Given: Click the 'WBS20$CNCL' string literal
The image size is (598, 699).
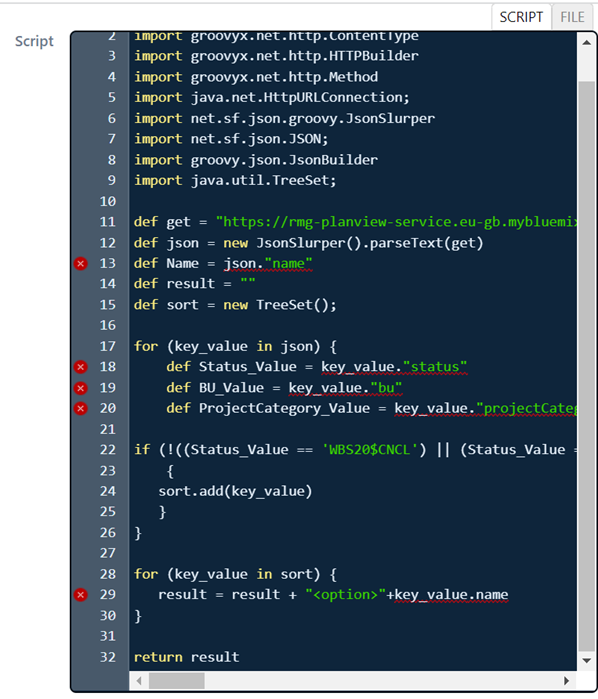Looking at the screenshot, I should pyautogui.click(x=370, y=450).
